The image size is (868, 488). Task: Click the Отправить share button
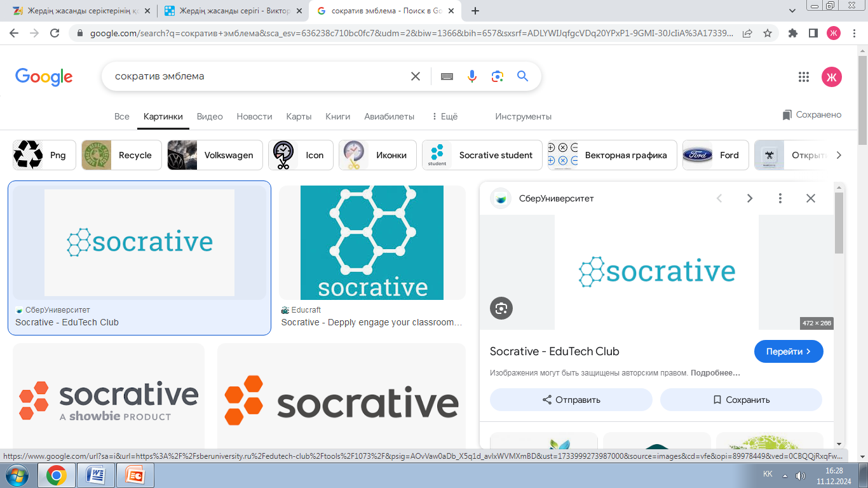(571, 400)
